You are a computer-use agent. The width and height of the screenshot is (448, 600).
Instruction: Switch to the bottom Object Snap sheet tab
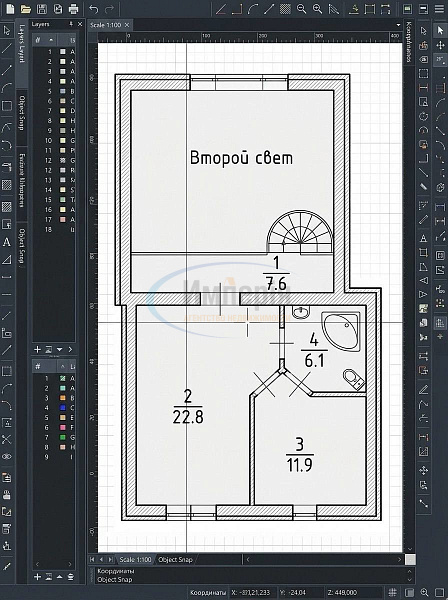pyautogui.click(x=175, y=559)
